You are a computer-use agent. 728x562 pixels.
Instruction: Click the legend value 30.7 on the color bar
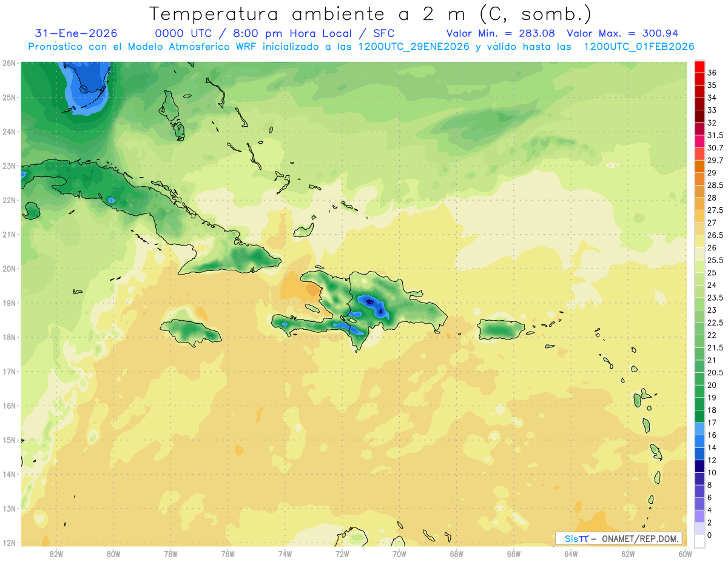tap(715, 148)
